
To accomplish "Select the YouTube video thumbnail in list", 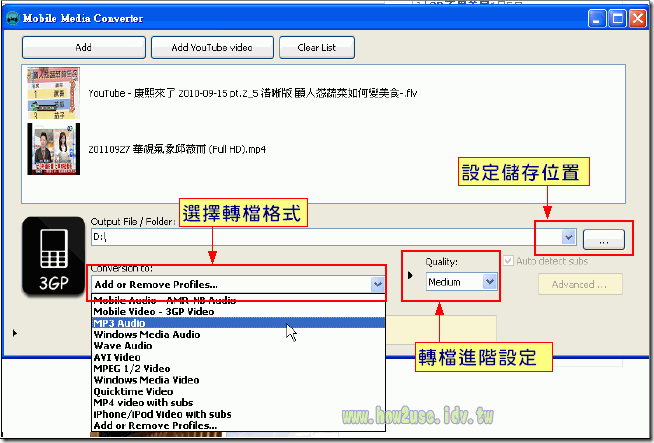I will (53, 92).
